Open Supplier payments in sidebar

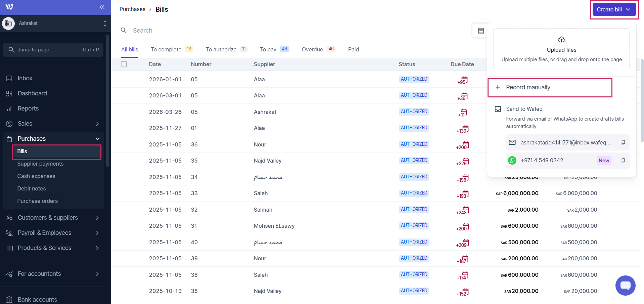(40, 164)
